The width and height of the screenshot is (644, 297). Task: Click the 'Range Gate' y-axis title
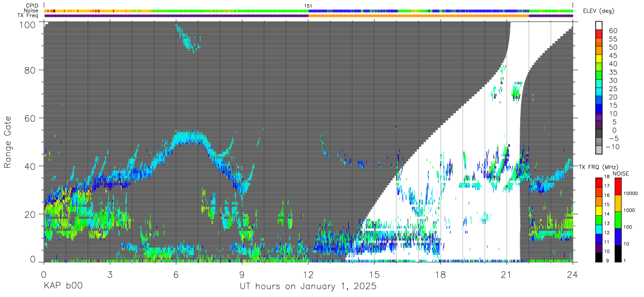coord(8,142)
